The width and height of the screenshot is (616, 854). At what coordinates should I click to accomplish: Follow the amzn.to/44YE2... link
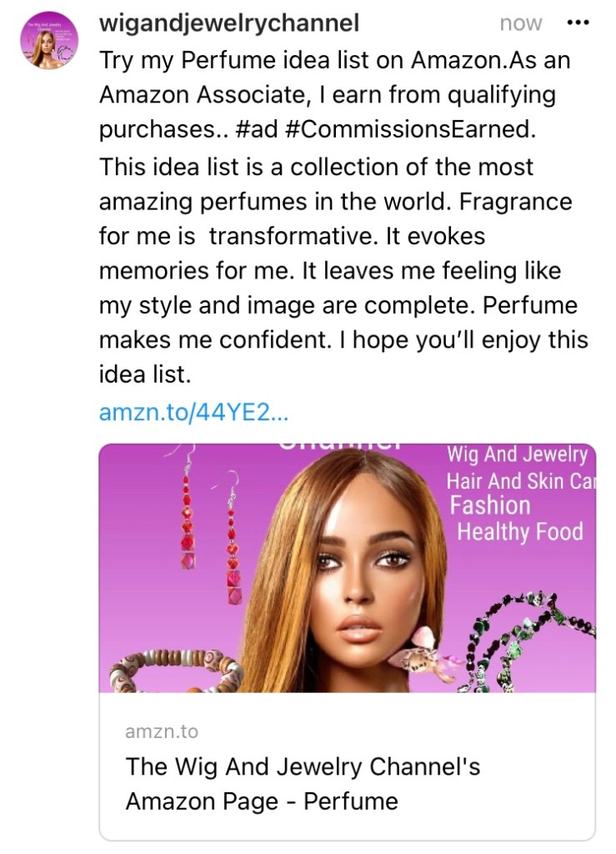[194, 412]
